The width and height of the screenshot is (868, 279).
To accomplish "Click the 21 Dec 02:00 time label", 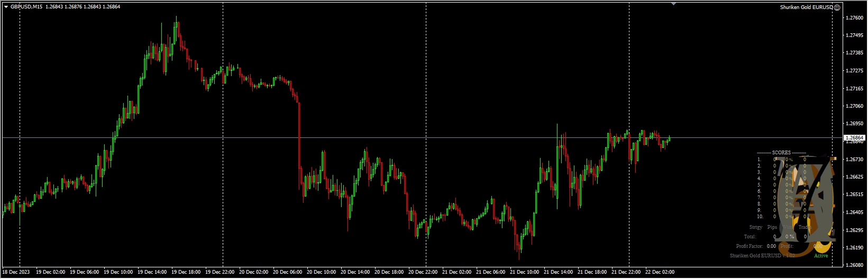I will pyautogui.click(x=457, y=272).
